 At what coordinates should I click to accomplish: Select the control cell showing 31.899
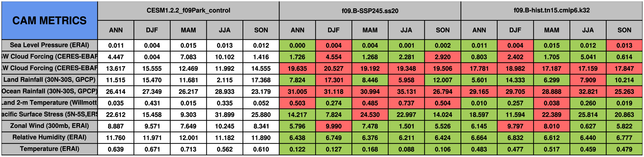point(225,115)
